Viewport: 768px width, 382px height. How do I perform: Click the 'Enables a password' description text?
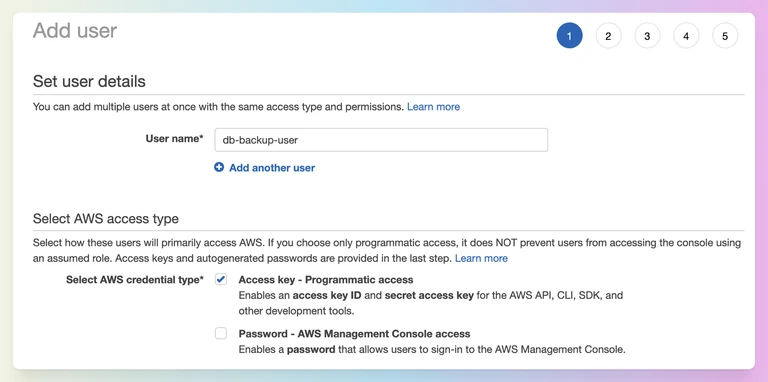[x=432, y=350]
